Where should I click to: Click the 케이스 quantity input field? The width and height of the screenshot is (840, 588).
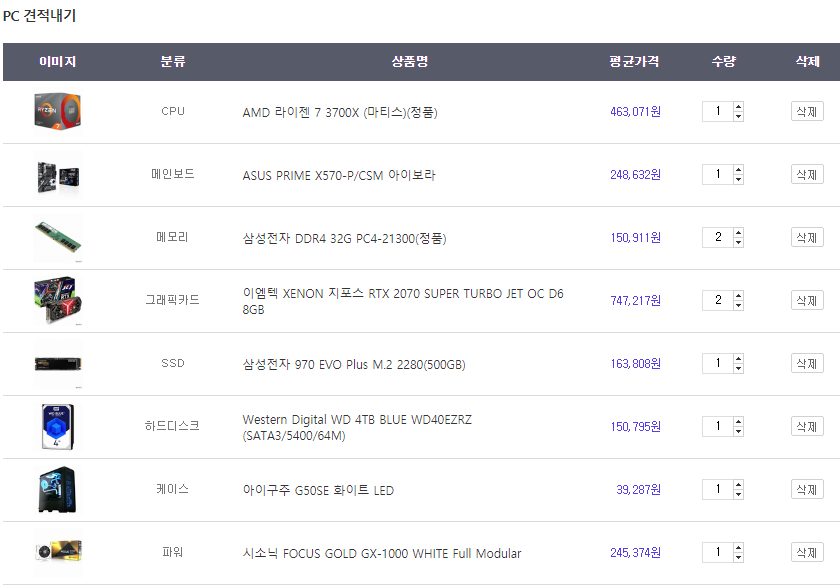pyautogui.click(x=718, y=489)
